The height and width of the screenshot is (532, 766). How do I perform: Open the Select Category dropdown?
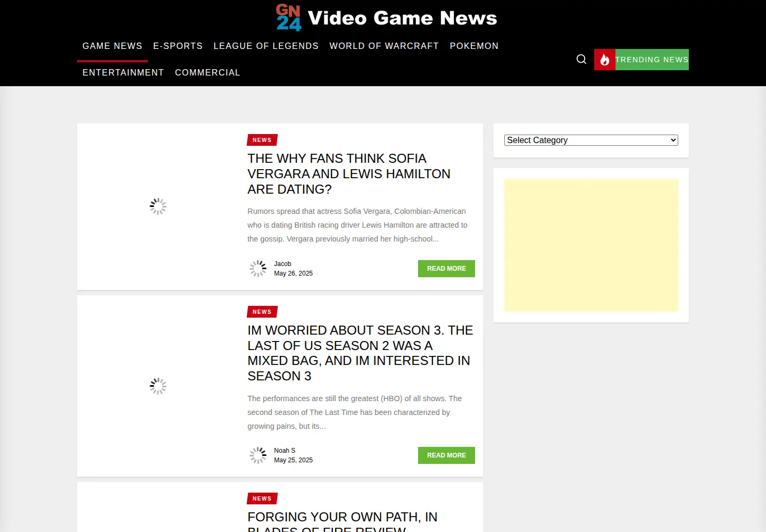(591, 140)
